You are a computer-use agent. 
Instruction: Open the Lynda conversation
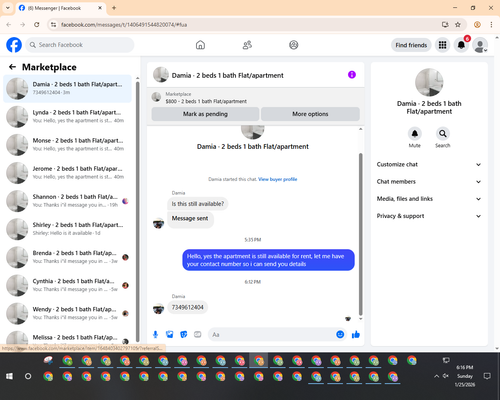(x=67, y=117)
